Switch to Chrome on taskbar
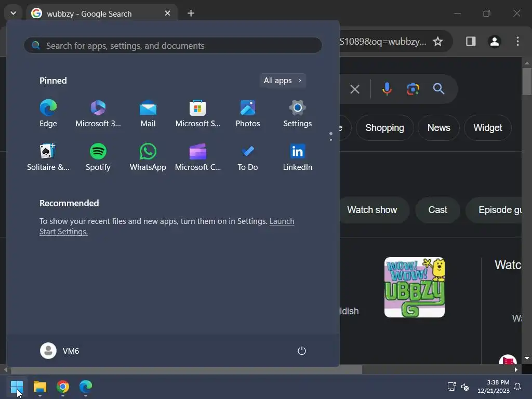This screenshot has height=399, width=532. [x=63, y=387]
